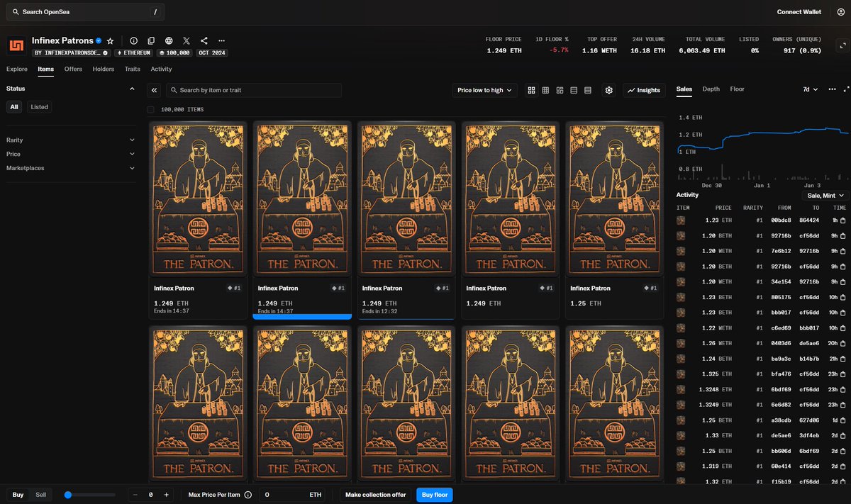Favorite collection with the star icon
Image resolution: width=851 pixels, height=504 pixels.
click(x=110, y=41)
